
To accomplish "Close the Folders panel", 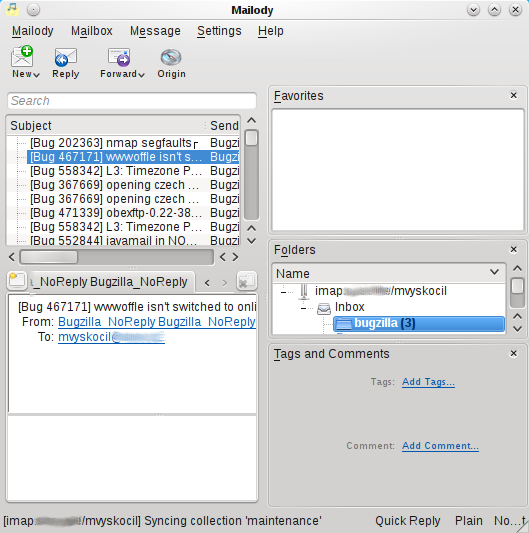I will click(x=514, y=249).
